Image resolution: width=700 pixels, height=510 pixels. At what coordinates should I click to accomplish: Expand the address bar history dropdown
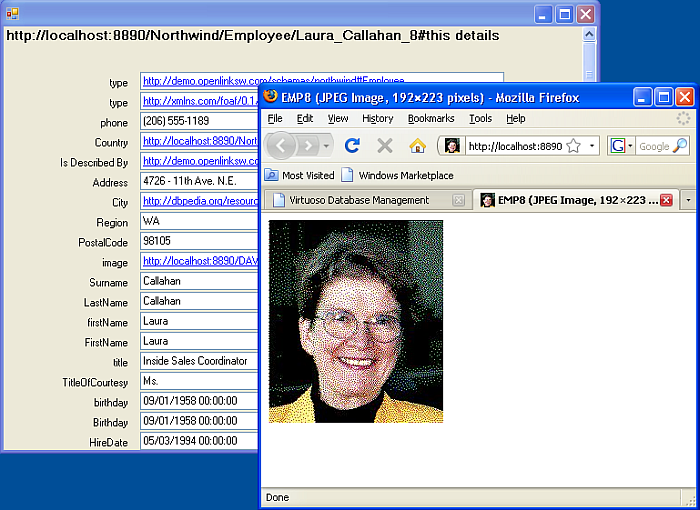coord(591,146)
